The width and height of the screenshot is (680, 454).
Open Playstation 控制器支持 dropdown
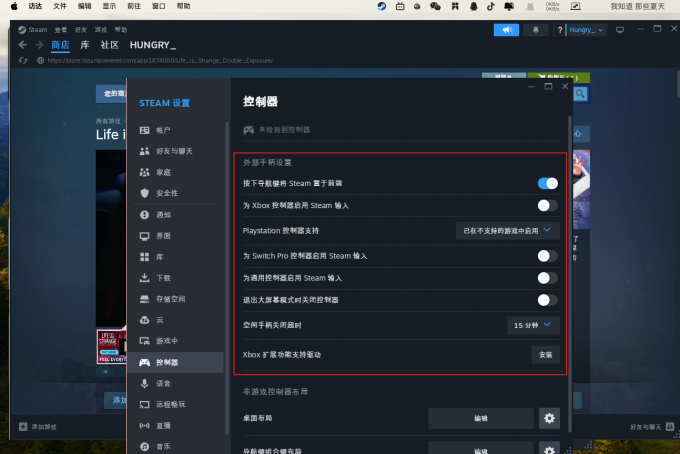507,231
